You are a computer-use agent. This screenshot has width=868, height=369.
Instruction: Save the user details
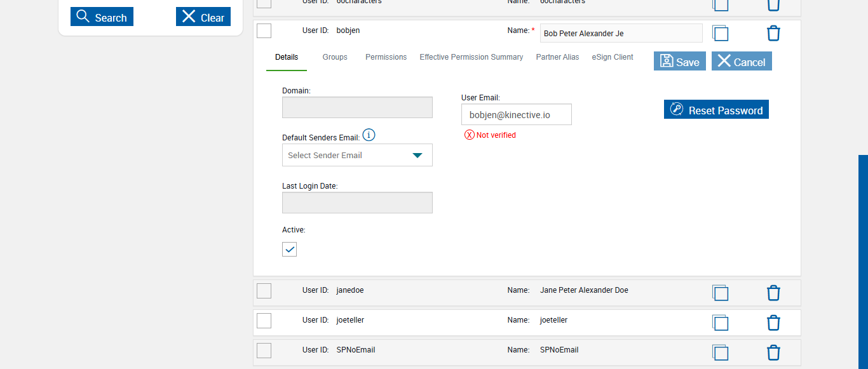pyautogui.click(x=679, y=62)
